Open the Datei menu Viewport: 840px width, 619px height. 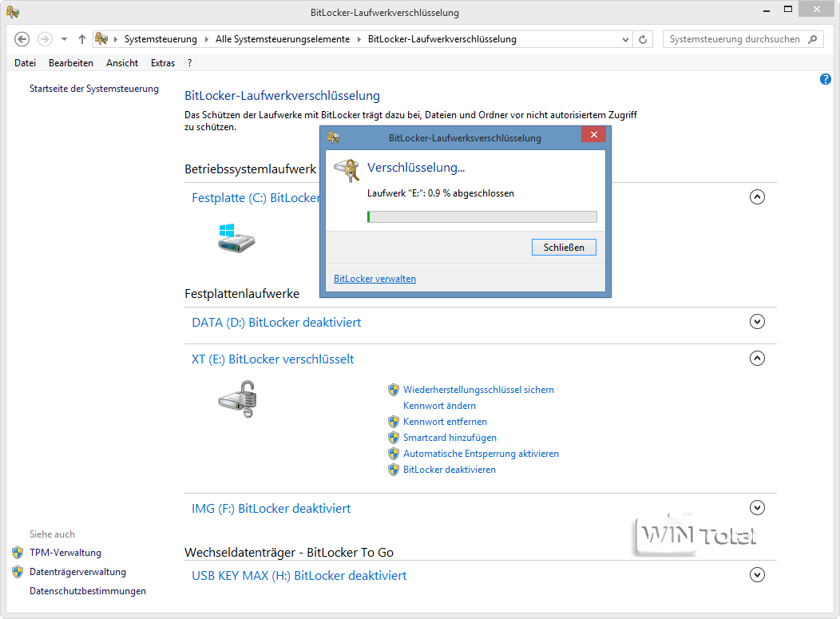(26, 63)
